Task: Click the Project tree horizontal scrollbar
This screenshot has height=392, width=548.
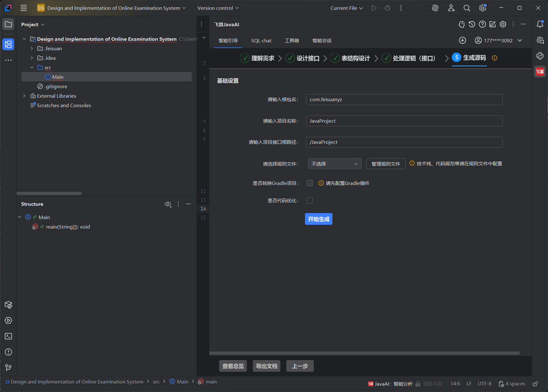Action: (x=49, y=193)
